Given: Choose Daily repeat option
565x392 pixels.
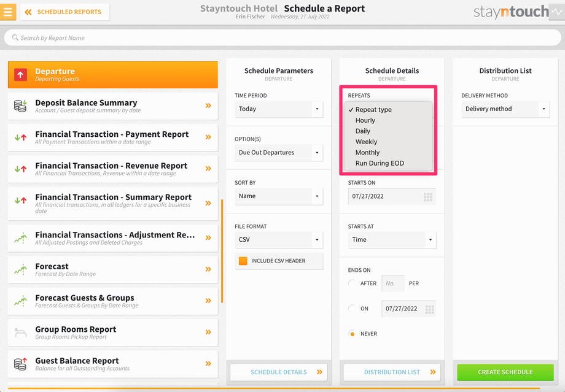Looking at the screenshot, I should 388,131.
